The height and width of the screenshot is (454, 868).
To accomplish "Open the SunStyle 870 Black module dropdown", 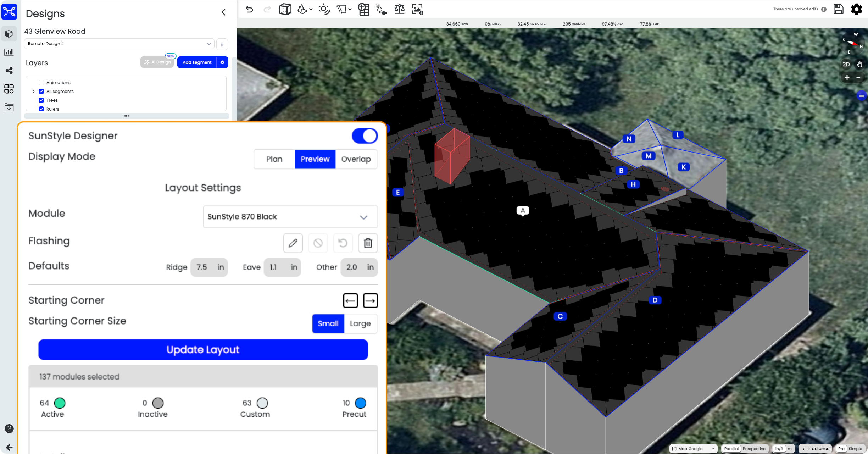I will tap(290, 217).
